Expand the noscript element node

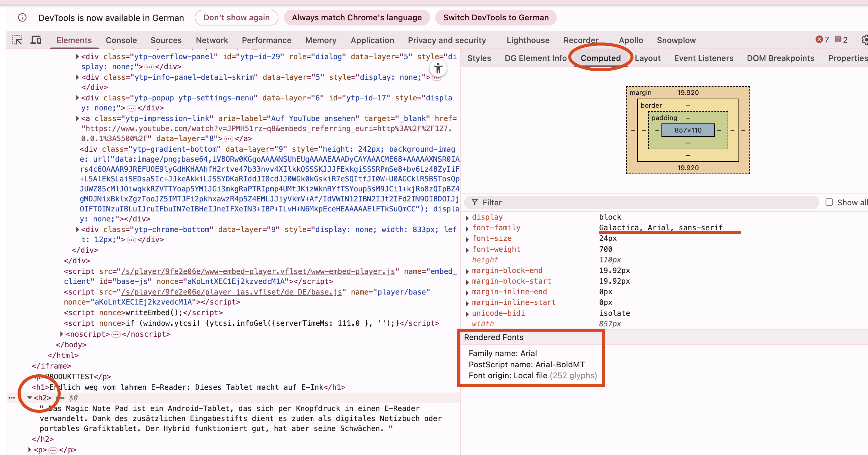tap(61, 334)
